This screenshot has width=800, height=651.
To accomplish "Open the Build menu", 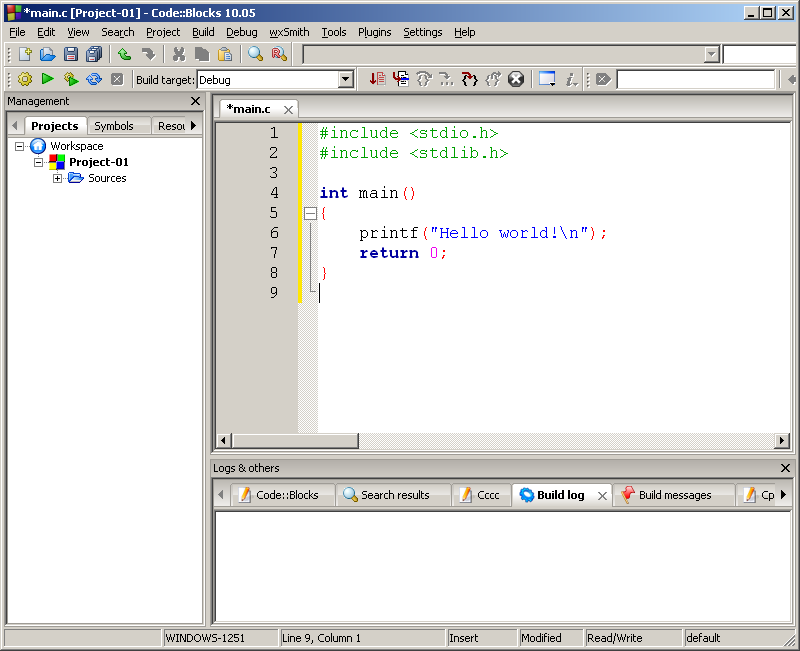I will 203,32.
